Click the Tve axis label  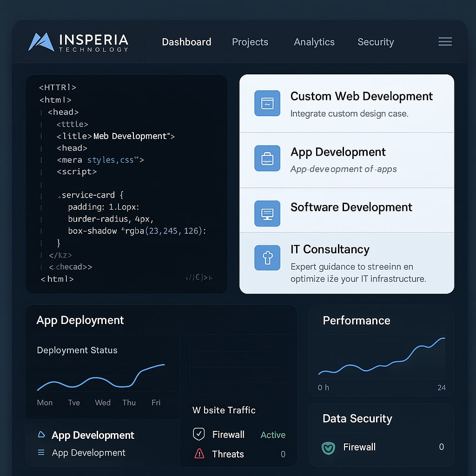[74, 403]
